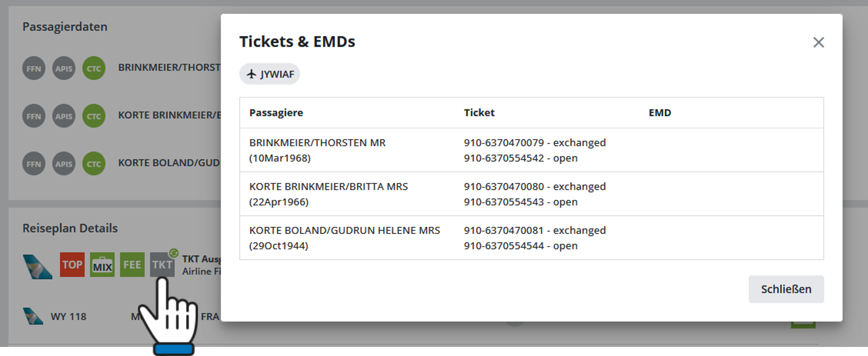
Task: Click APIS badge for Korte Boland
Action: tap(64, 164)
